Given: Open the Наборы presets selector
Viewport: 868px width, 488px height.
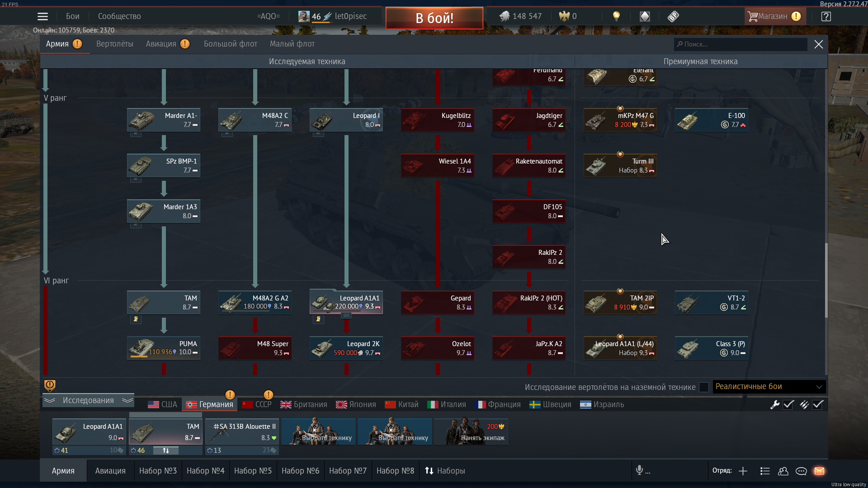Looking at the screenshot, I should click(x=445, y=471).
